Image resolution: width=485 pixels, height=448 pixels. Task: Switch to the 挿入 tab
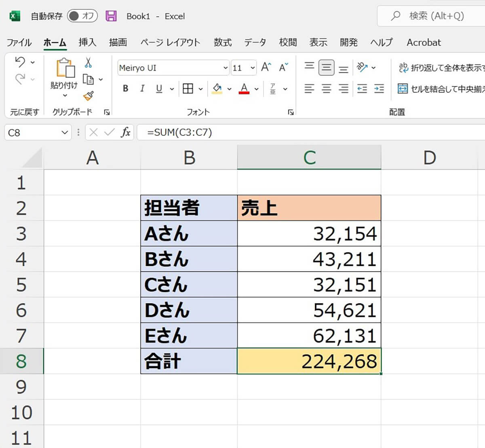(x=87, y=42)
